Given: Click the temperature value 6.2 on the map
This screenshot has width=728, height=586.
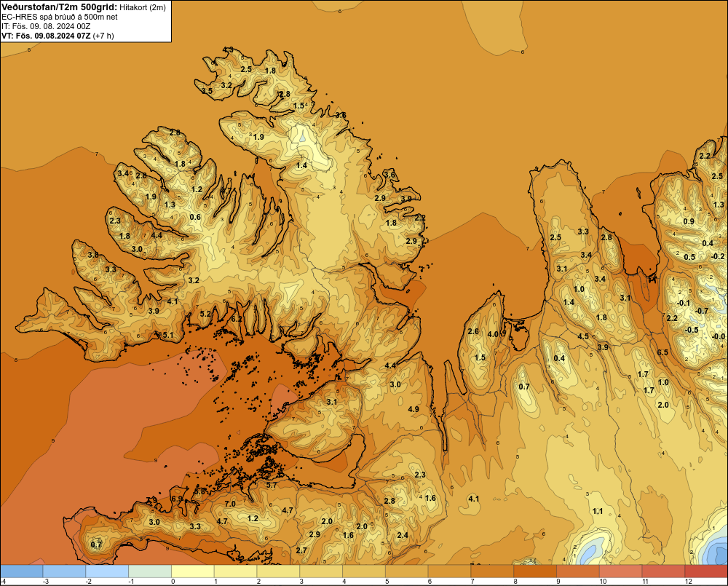Looking at the screenshot, I should coord(237,319).
